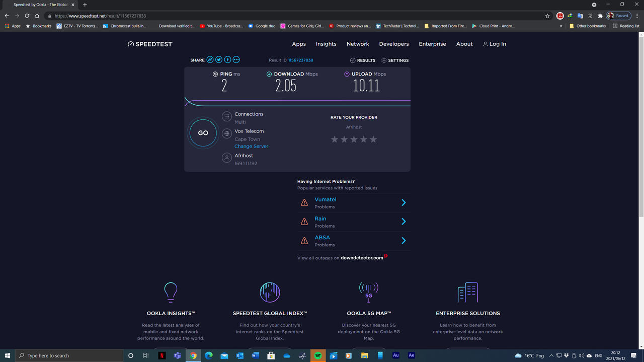Click the Enterprise Solutions building icon
Image resolution: width=644 pixels, height=362 pixels.
pyautogui.click(x=467, y=292)
